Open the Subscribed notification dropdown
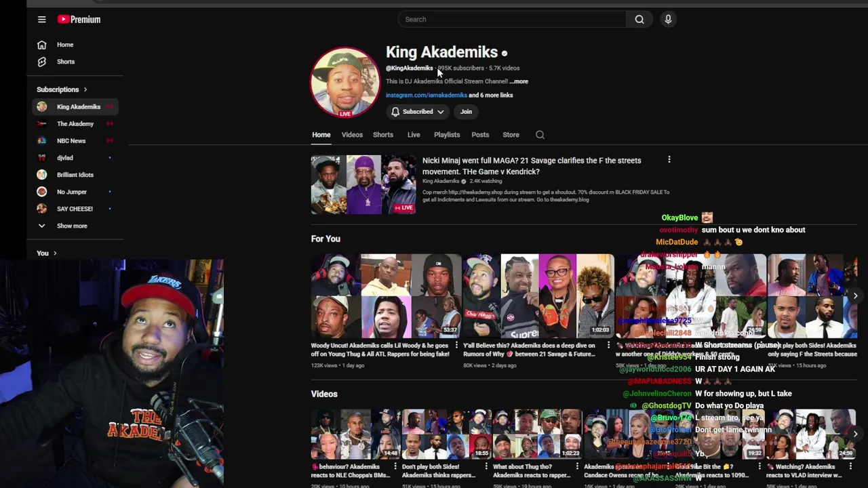868x488 pixels. pos(418,112)
